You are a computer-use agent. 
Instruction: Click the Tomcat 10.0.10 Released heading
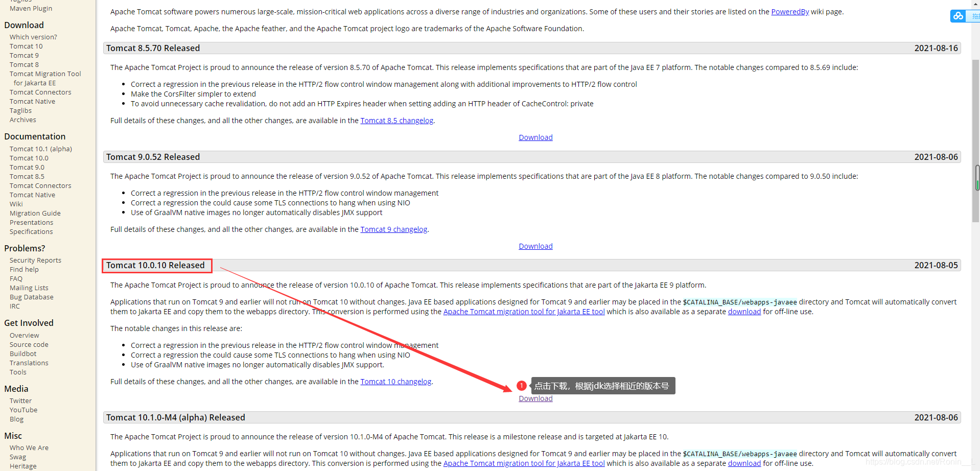155,265
